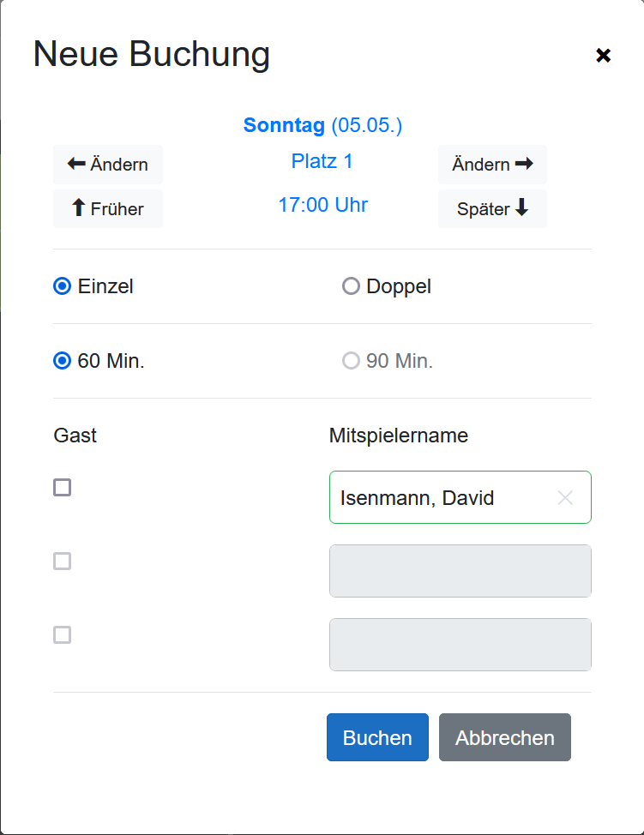The image size is (644, 835).
Task: Click the Platz 1 court label
Action: click(x=322, y=161)
